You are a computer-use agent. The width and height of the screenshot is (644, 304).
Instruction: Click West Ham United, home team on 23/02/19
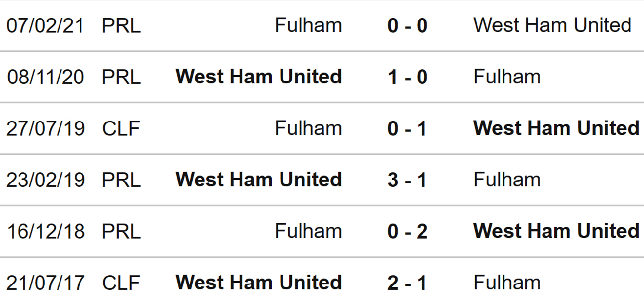(x=259, y=180)
